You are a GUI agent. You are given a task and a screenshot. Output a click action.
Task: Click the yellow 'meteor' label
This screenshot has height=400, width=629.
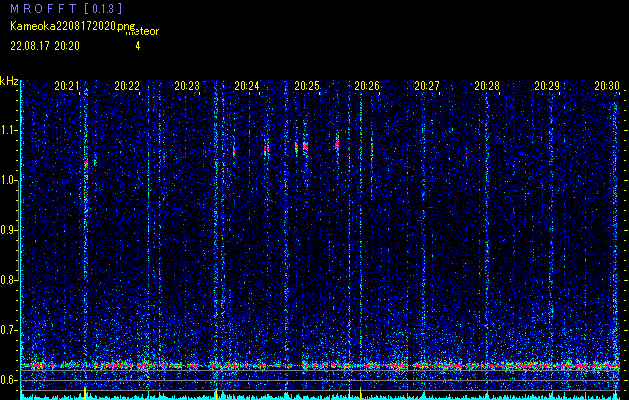pos(142,32)
